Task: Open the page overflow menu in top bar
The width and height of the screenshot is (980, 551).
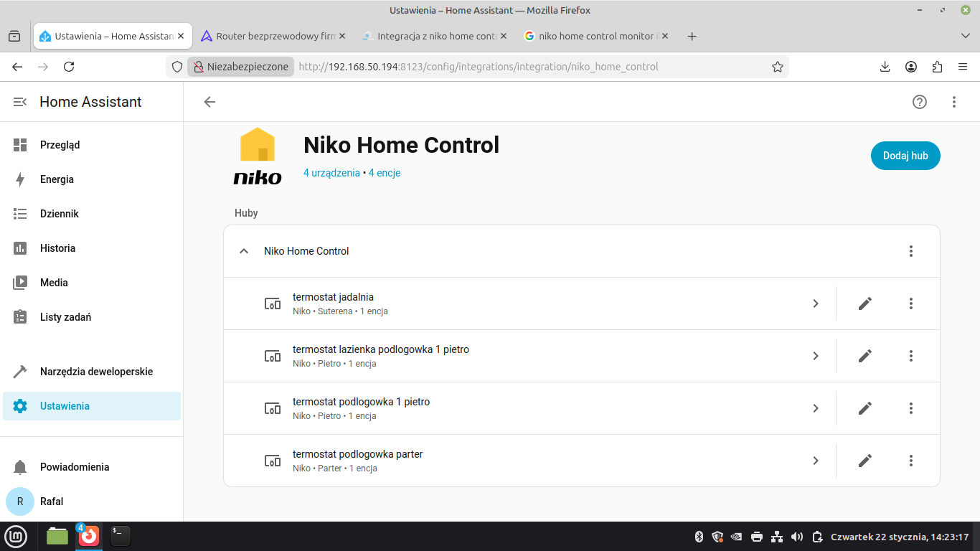Action: [x=953, y=102]
